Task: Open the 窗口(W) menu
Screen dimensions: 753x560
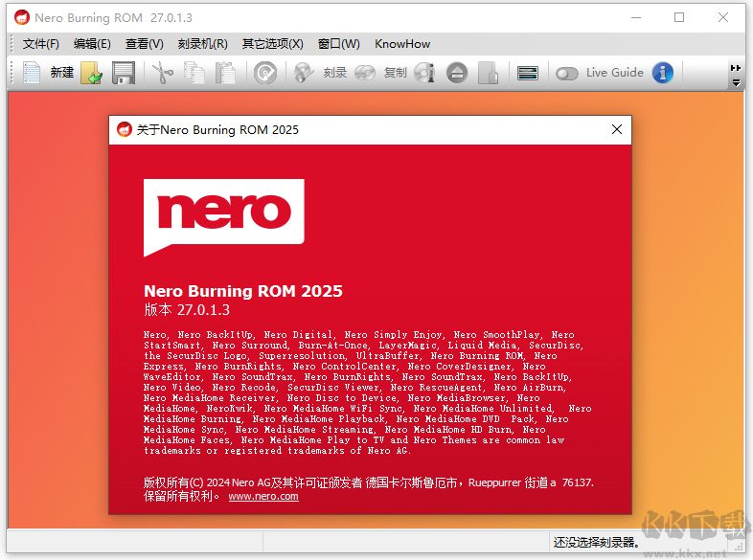Action: [x=339, y=44]
